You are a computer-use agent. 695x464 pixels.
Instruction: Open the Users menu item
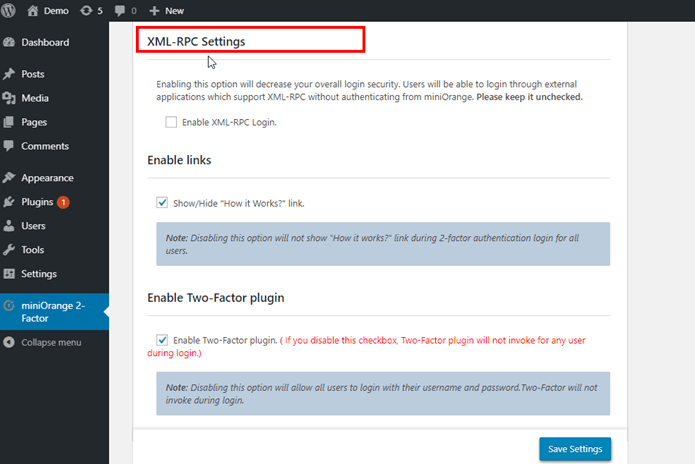pyautogui.click(x=33, y=226)
